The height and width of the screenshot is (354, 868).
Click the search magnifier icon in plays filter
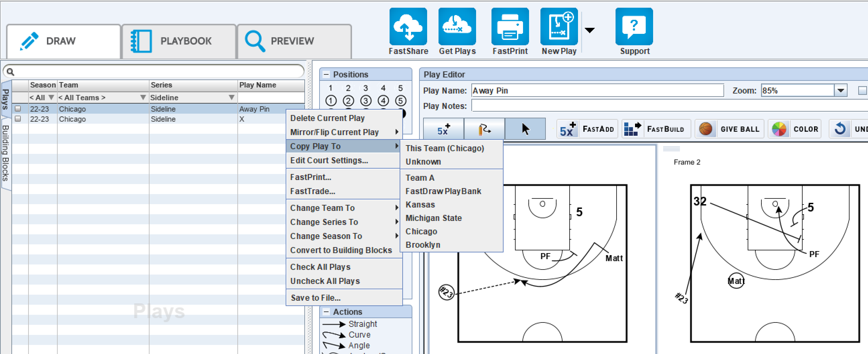click(x=10, y=72)
